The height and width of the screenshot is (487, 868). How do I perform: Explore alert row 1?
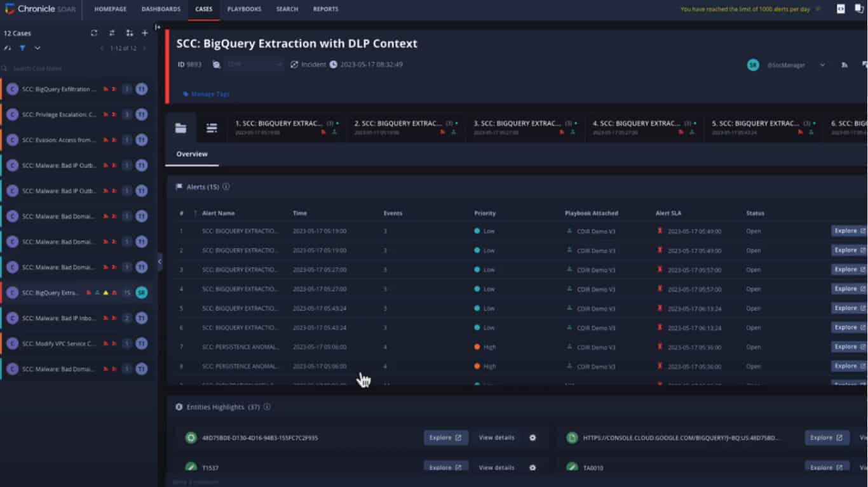tap(849, 231)
